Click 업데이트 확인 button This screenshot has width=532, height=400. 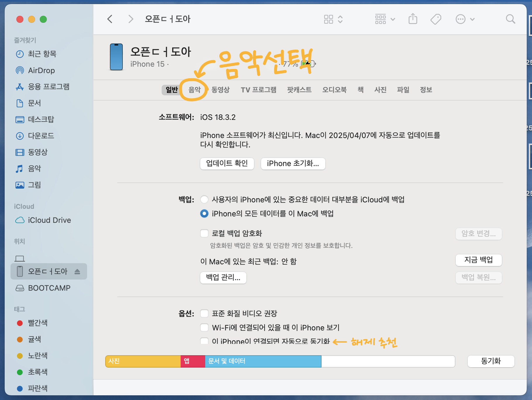point(227,163)
